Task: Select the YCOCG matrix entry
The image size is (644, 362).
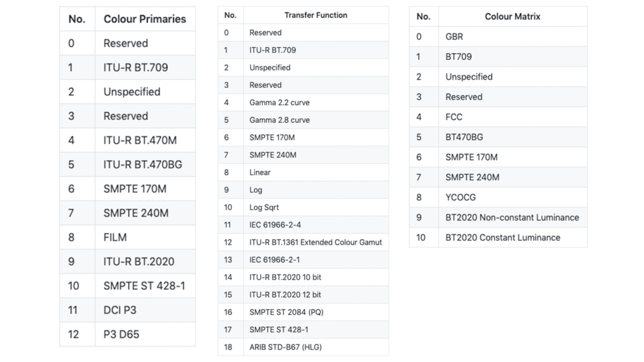Action: tap(460, 197)
